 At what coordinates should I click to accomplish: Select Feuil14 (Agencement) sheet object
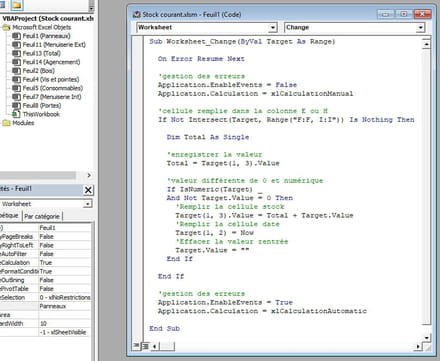pos(51,62)
